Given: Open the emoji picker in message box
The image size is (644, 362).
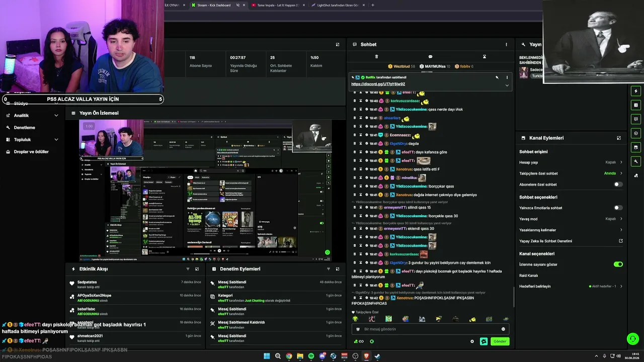Looking at the screenshot, I should click(x=503, y=329).
